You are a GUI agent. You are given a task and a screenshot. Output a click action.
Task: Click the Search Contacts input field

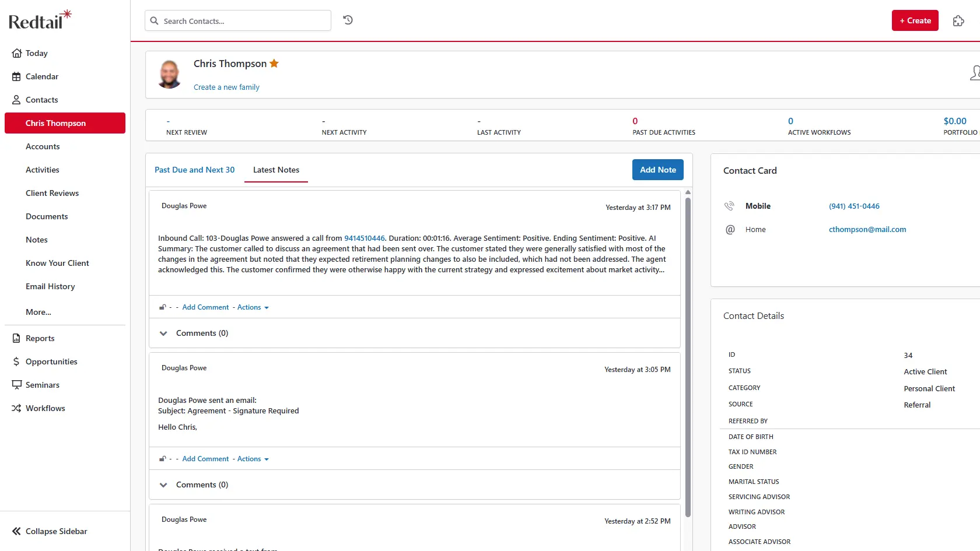(x=238, y=20)
